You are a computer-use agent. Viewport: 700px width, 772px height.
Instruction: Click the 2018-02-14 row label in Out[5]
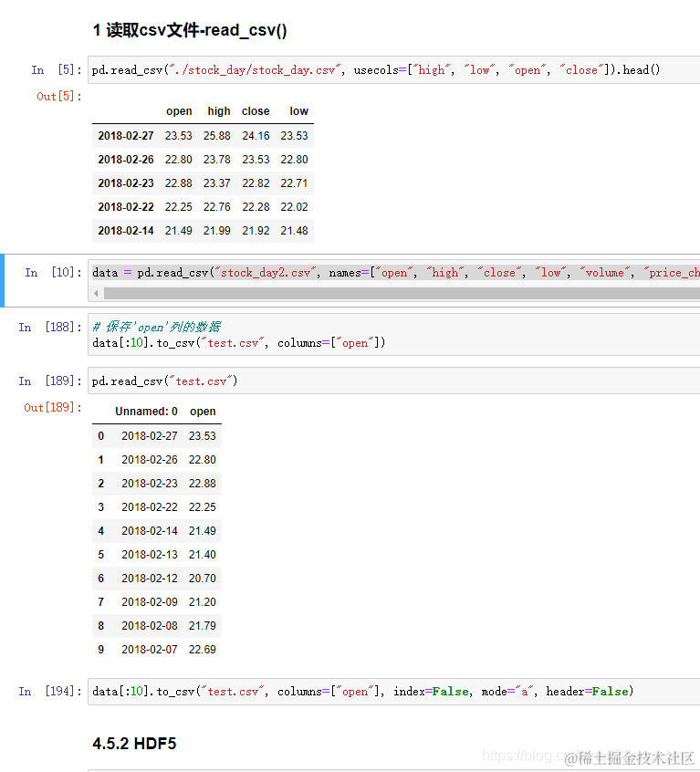tap(126, 231)
